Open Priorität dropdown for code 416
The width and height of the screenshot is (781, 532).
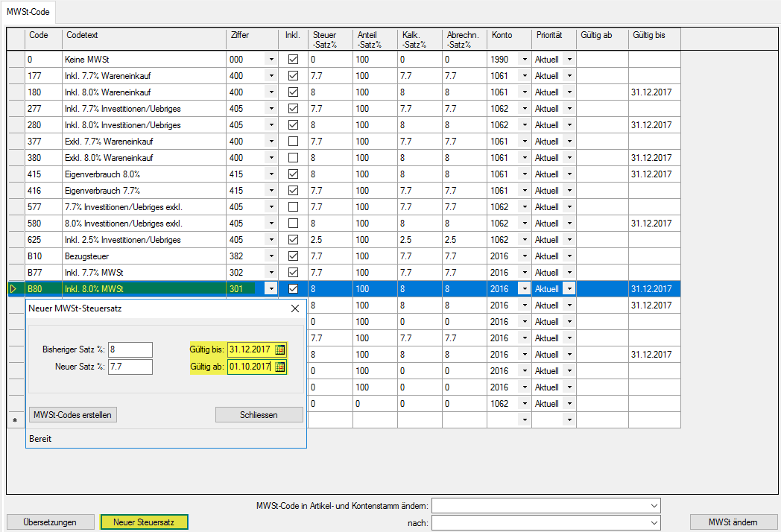coord(569,190)
